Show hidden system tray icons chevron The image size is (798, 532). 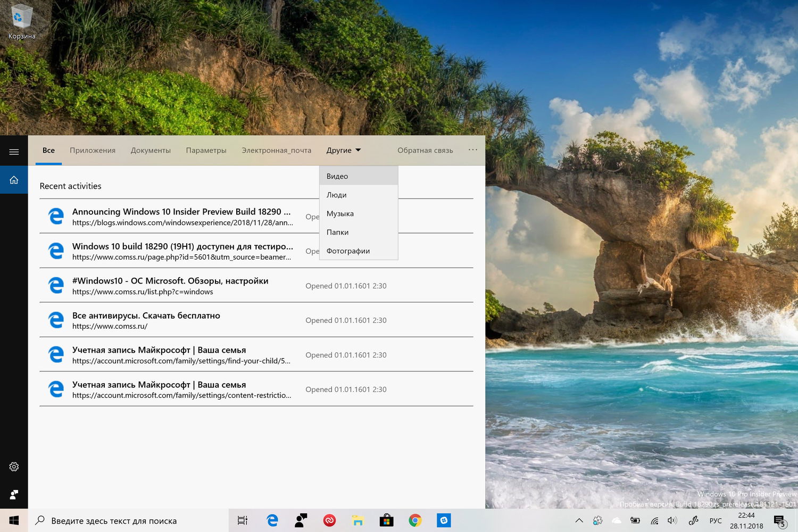579,520
